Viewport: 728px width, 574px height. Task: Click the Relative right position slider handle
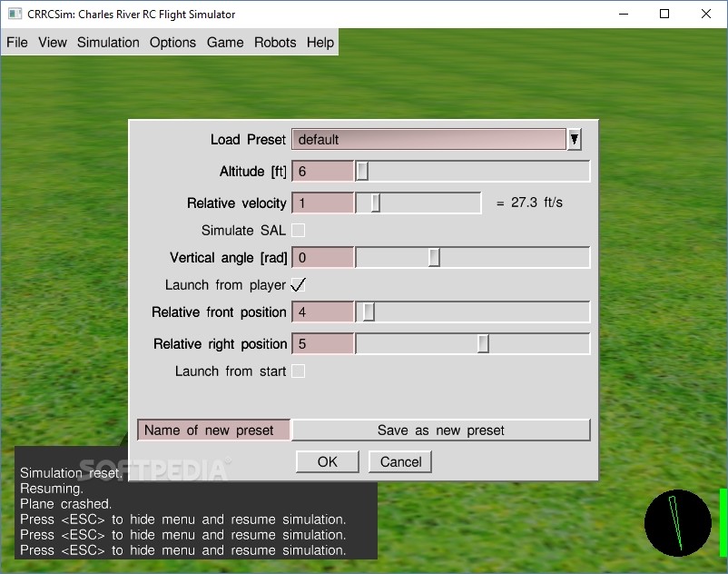point(483,344)
